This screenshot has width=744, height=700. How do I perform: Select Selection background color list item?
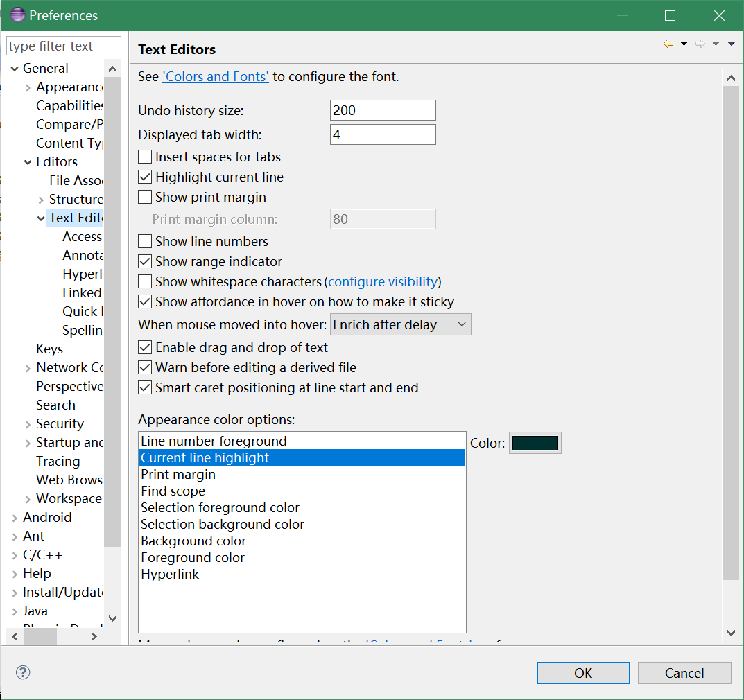point(222,525)
